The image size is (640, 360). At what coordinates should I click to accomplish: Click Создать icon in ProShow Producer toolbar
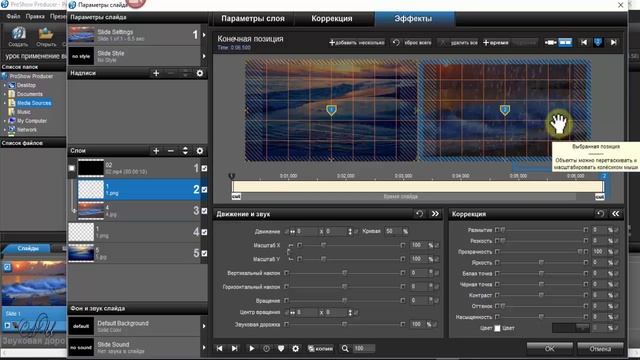(18, 36)
